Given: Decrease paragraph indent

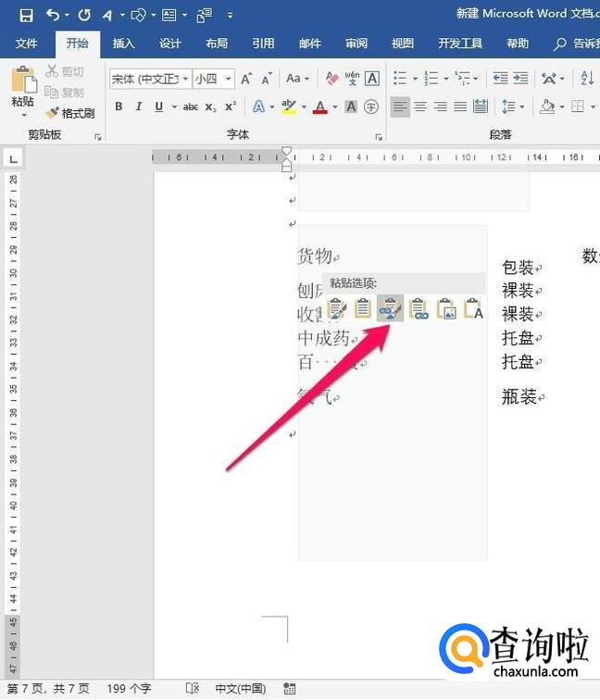Looking at the screenshot, I should [x=500, y=79].
